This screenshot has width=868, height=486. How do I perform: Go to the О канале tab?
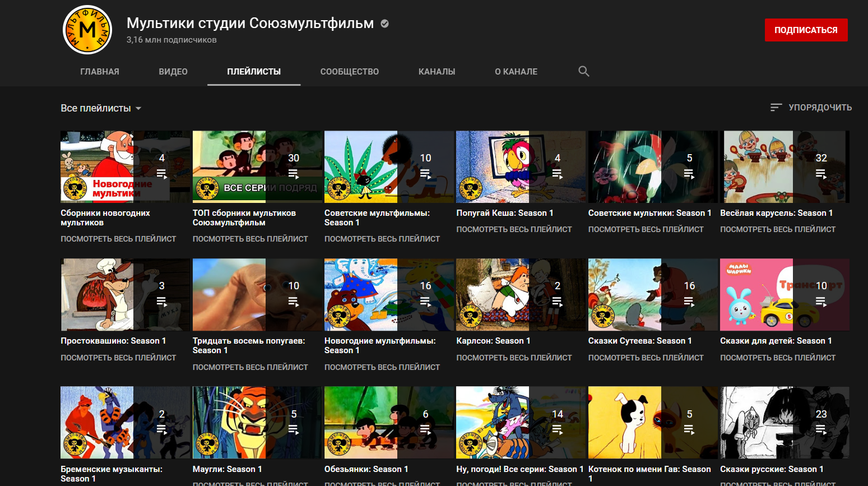pos(516,72)
